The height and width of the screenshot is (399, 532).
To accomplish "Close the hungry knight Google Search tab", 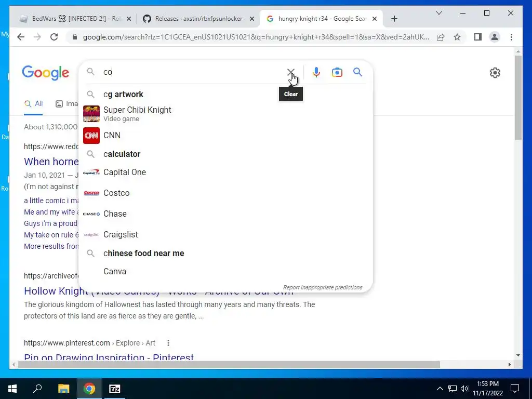I will (x=374, y=19).
